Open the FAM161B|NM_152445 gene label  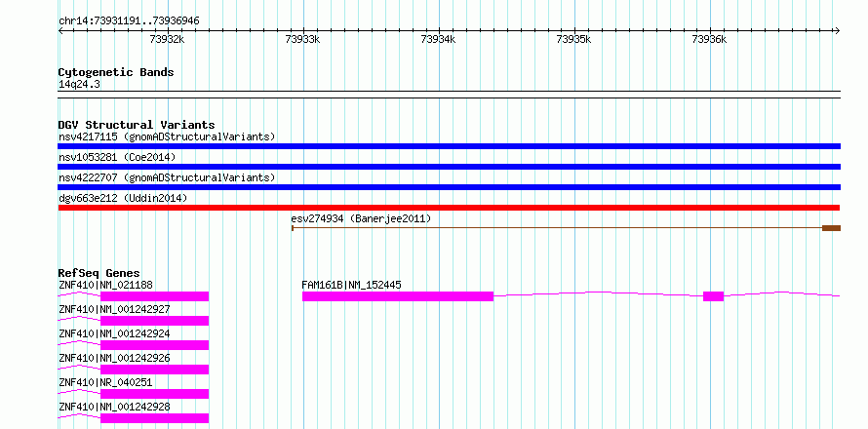(351, 285)
